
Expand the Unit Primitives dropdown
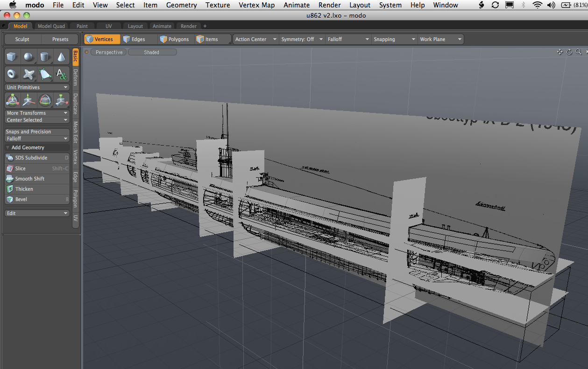tap(37, 87)
